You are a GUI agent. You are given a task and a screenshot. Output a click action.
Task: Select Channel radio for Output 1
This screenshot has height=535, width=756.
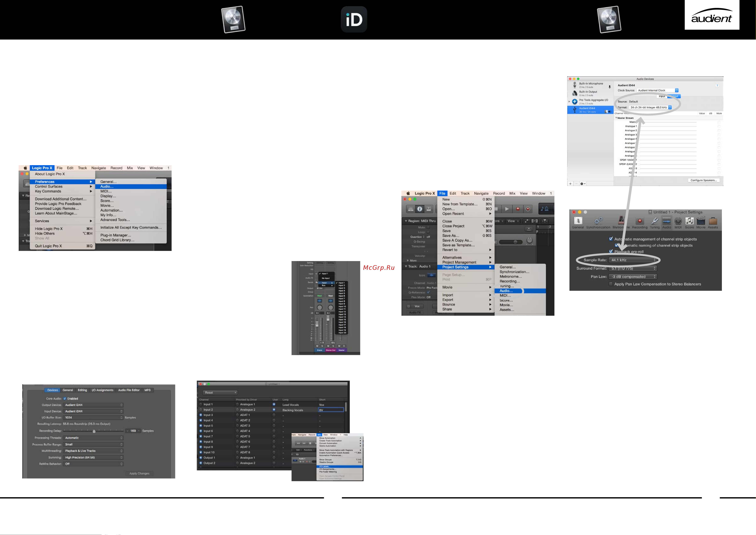point(201,458)
